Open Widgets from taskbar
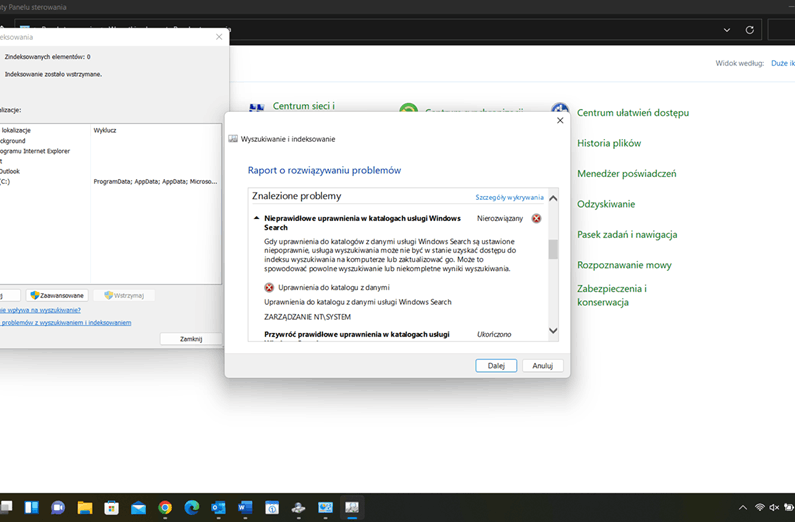Viewport: 795px width, 523px height. (31, 507)
